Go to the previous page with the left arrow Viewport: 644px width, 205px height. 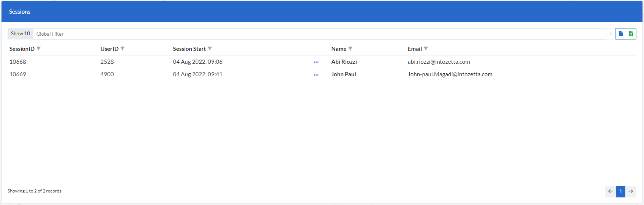610,191
